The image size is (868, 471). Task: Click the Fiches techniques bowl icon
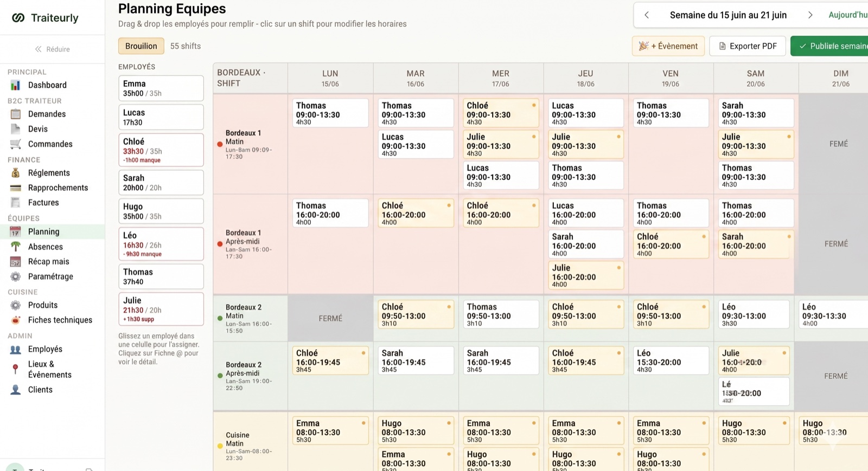coord(15,320)
